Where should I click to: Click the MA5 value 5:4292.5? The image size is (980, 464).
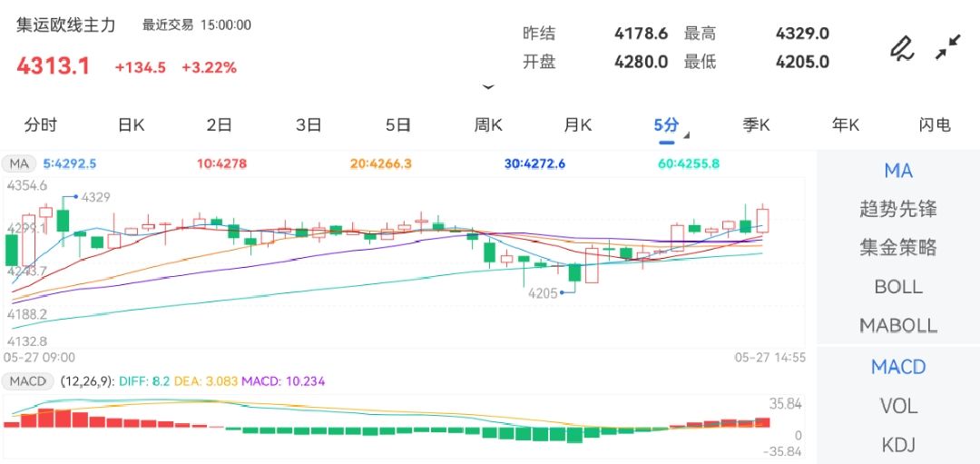pyautogui.click(x=69, y=163)
